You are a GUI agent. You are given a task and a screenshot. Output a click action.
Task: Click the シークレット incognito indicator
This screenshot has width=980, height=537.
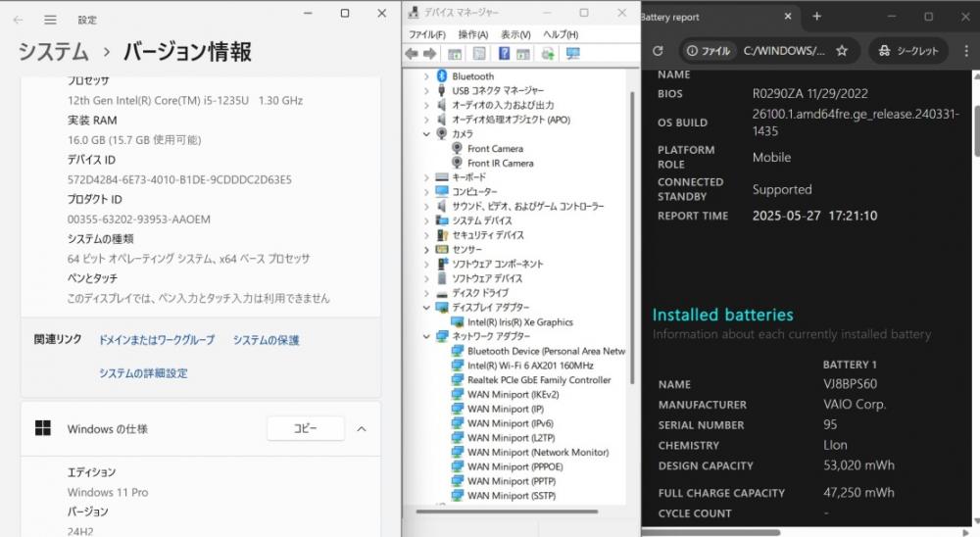coord(908,51)
